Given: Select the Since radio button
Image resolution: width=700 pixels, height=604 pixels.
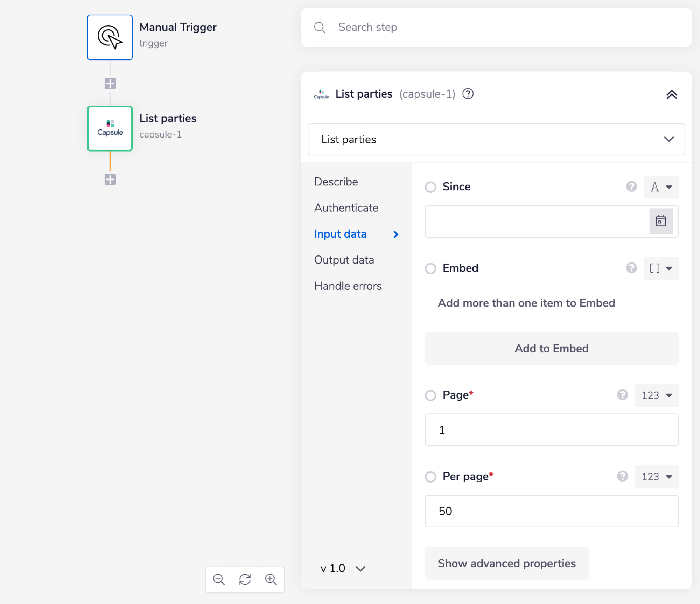Looking at the screenshot, I should coord(430,187).
